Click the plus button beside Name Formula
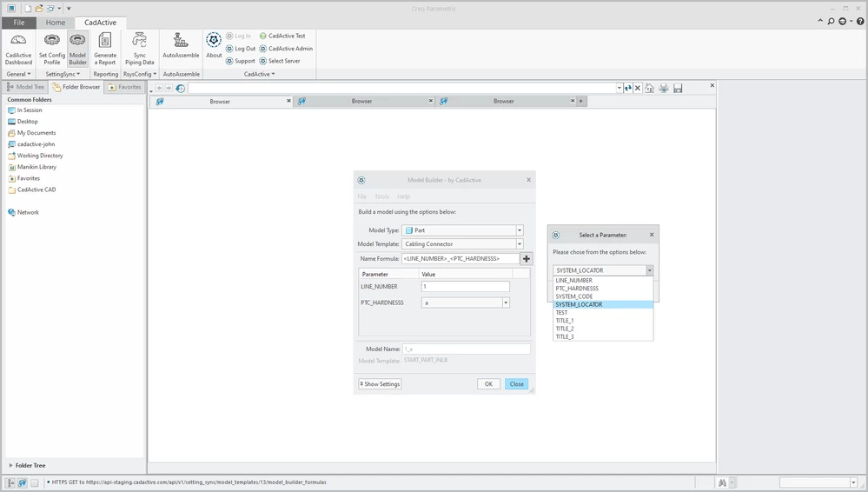868x492 pixels. 527,259
